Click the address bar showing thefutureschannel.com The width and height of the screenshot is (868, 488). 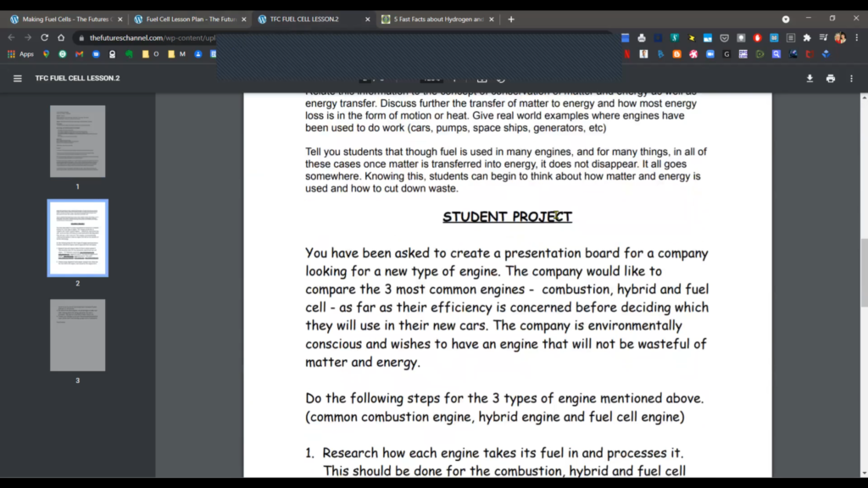coord(144,37)
